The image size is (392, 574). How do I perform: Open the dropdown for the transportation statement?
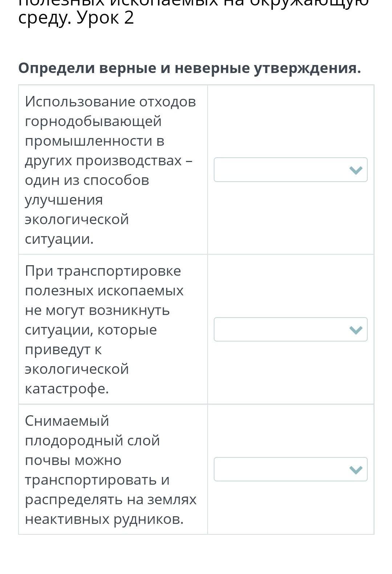290,330
